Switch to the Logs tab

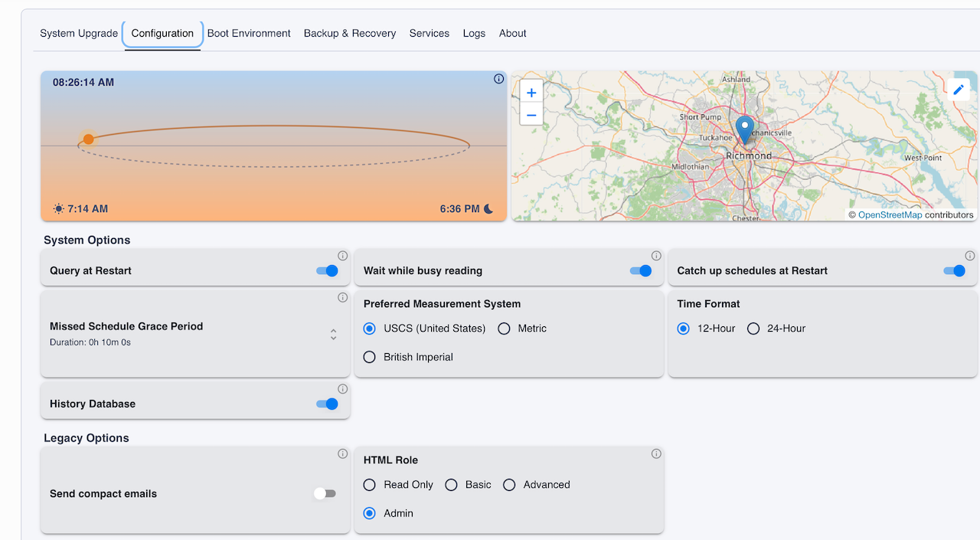pyautogui.click(x=474, y=34)
